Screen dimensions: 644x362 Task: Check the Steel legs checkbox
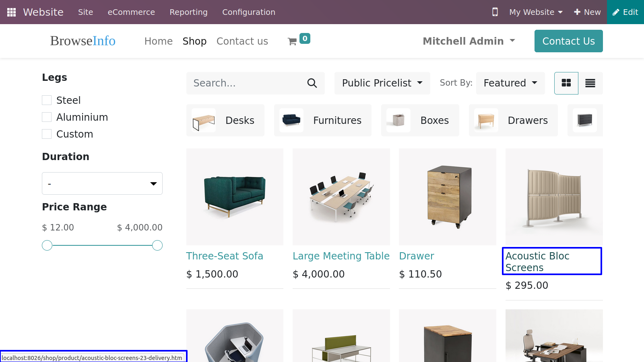tap(47, 100)
